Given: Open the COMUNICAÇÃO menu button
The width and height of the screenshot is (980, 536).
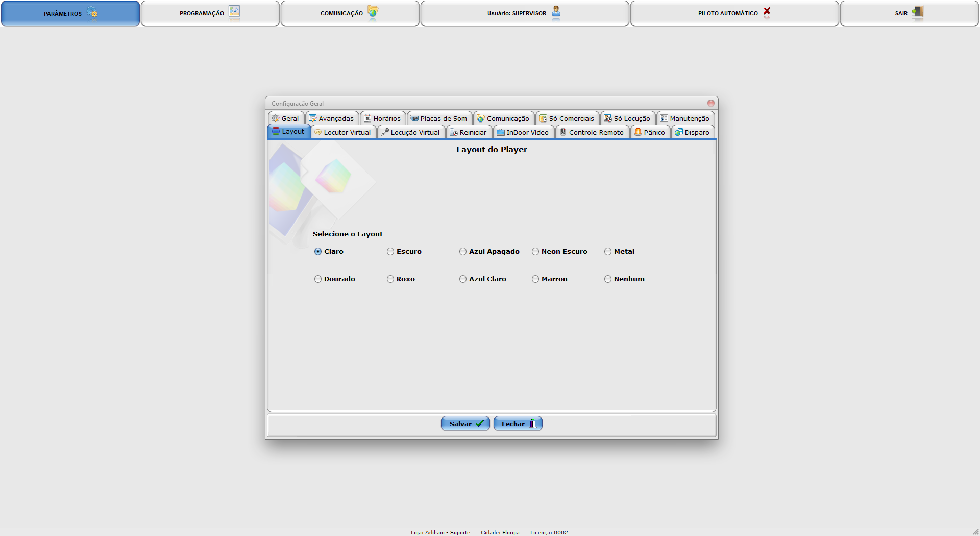Looking at the screenshot, I should point(350,13).
